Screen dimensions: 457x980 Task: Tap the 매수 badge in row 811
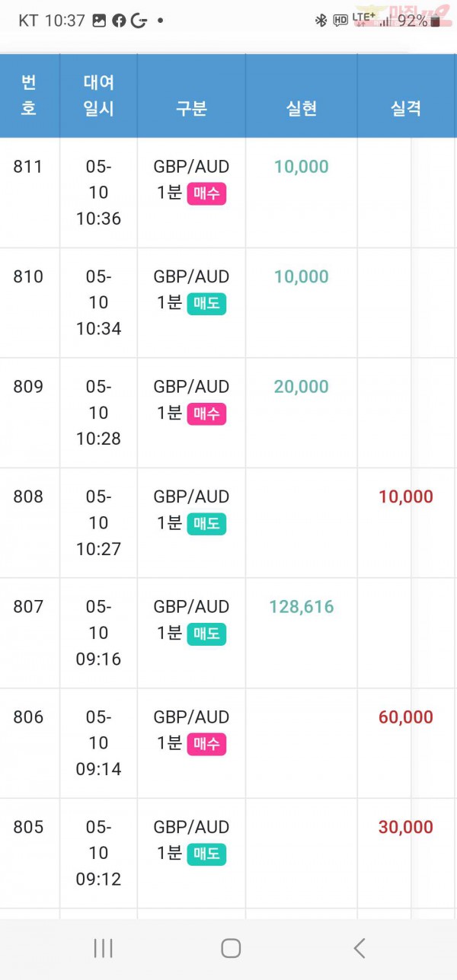tap(206, 193)
